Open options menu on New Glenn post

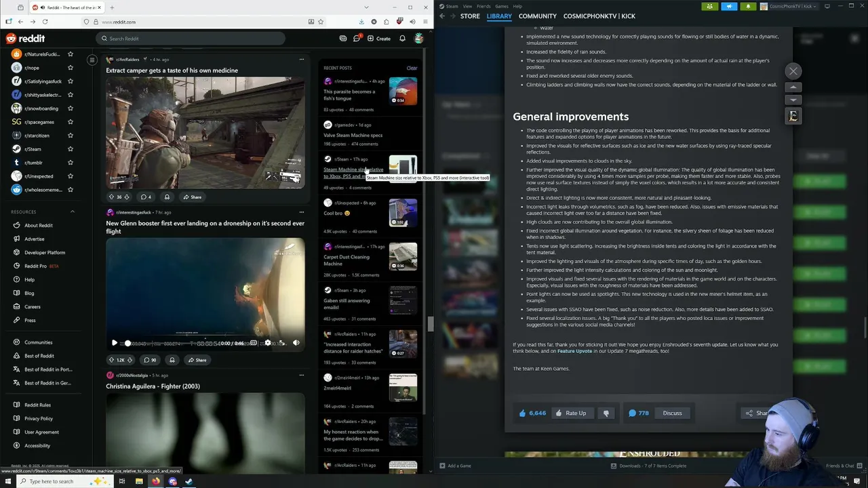click(302, 212)
